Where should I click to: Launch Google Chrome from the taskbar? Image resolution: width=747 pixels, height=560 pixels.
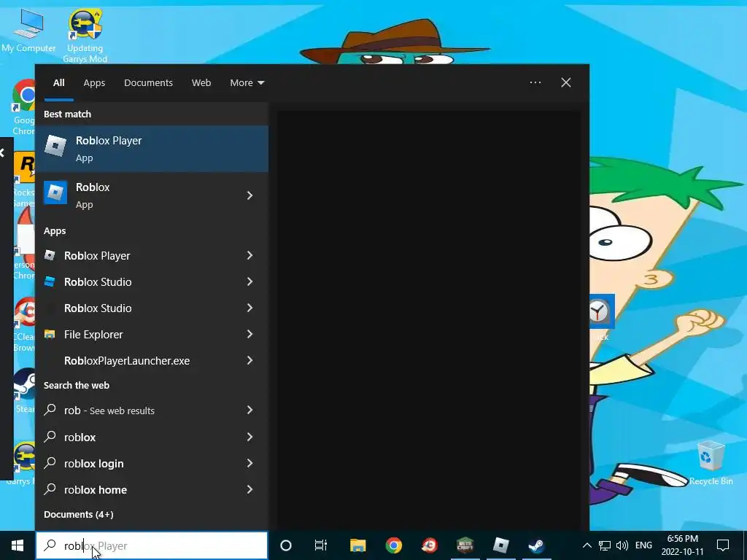coord(393,545)
